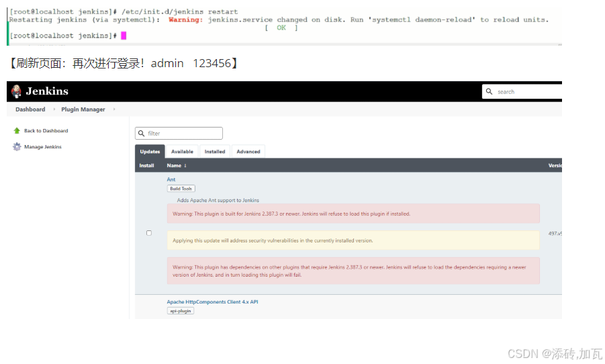Click the Build Tools category tag

(181, 188)
